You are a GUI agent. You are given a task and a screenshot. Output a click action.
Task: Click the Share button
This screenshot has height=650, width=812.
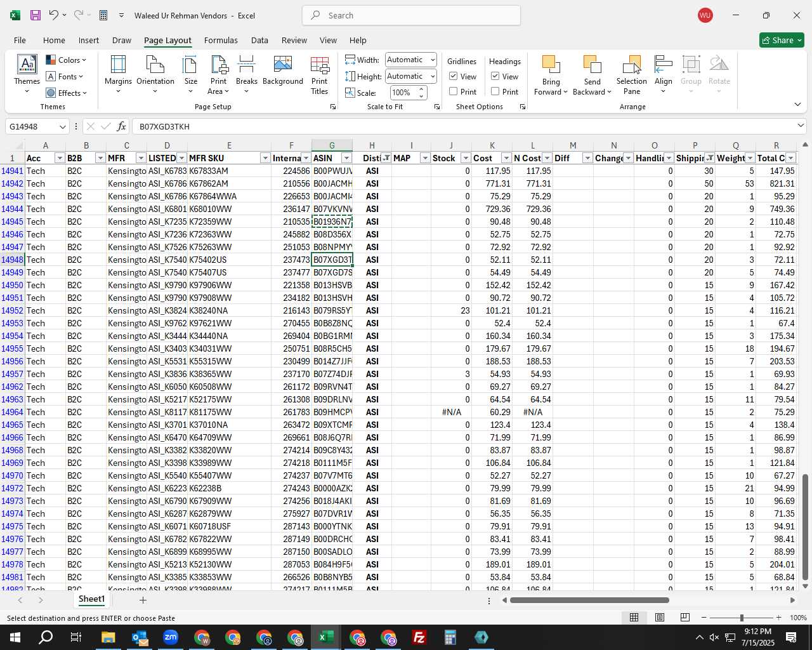point(782,40)
